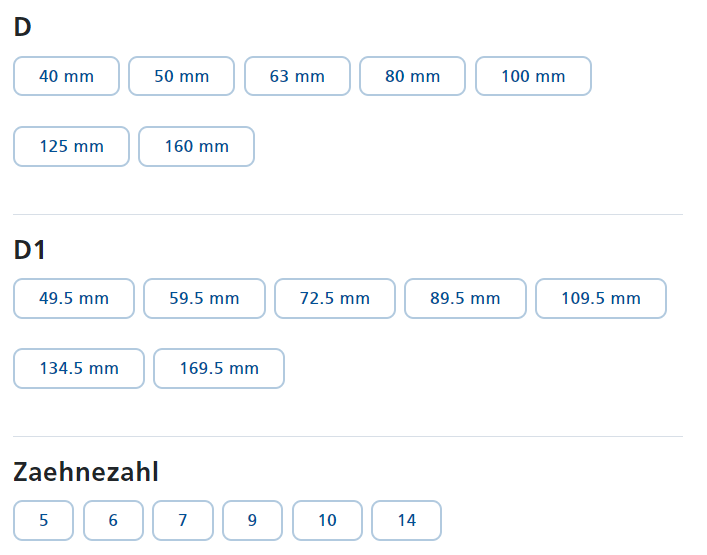Screen dimensions: 707x555
Task: Select the 89.5 mm D1 chip
Action: [x=465, y=298]
